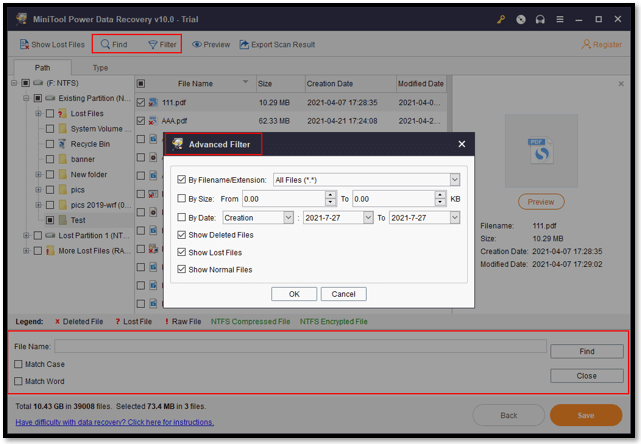
Task: Collapse the (F: NTFS) drive node
Action: coord(14,83)
